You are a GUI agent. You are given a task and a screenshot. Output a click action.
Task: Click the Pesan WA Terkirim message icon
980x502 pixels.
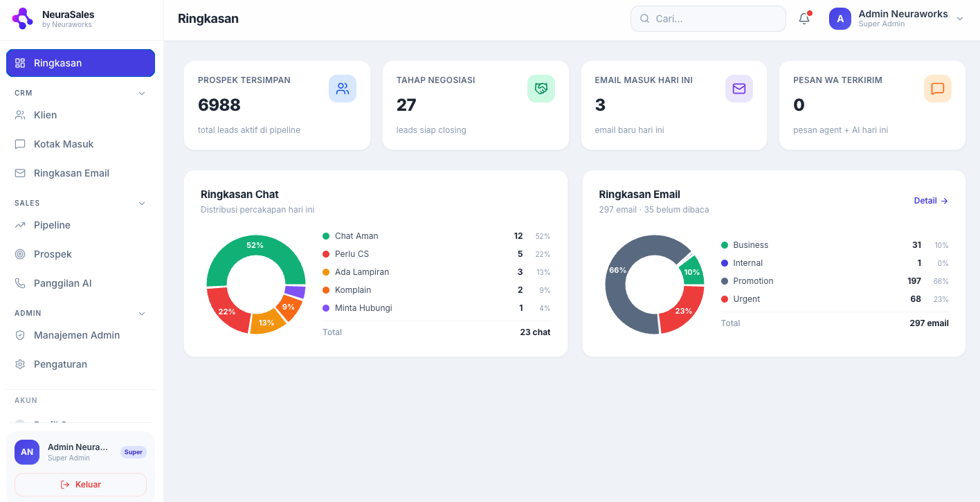(938, 89)
